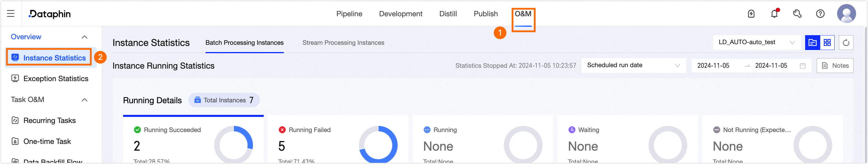Viewport: 868px width, 164px height.
Task: Click the refresh statistics icon
Action: (846, 42)
